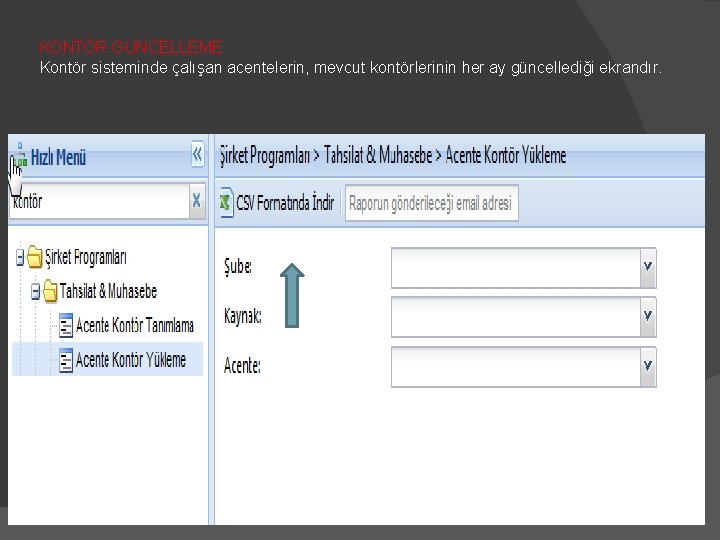The width and height of the screenshot is (720, 540).
Task: Click the Excel icon for CSV download
Action: [225, 202]
